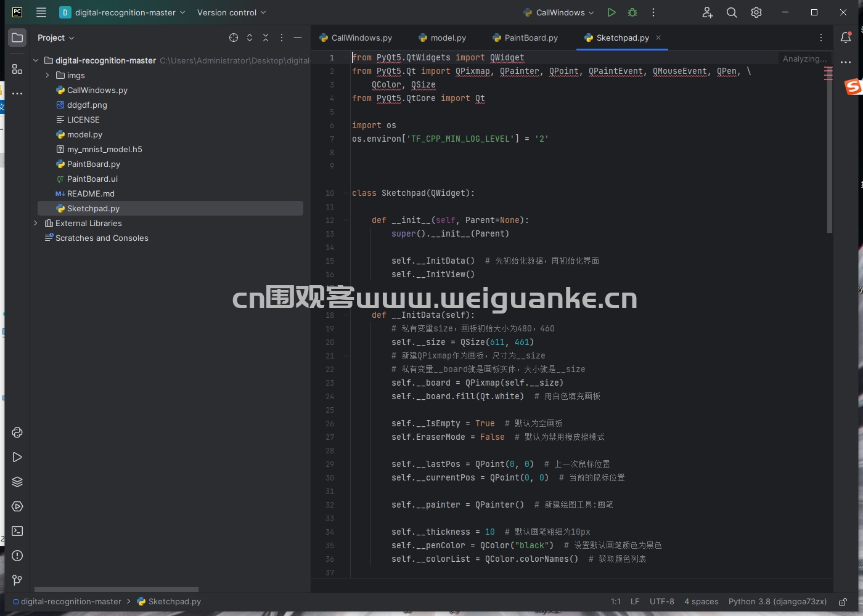Open the Services tool window
This screenshot has width=863, height=616.
pyautogui.click(x=17, y=506)
